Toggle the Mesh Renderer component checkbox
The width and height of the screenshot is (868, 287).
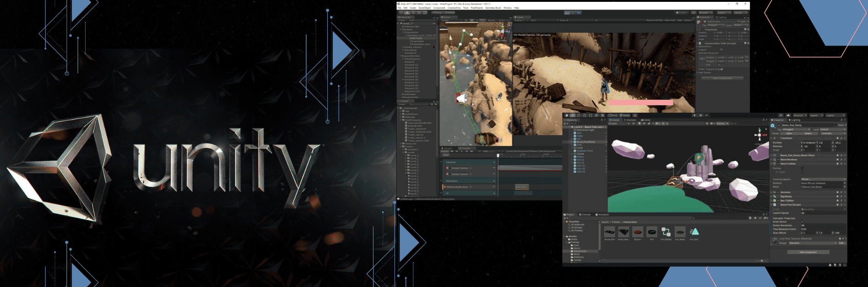point(778,160)
